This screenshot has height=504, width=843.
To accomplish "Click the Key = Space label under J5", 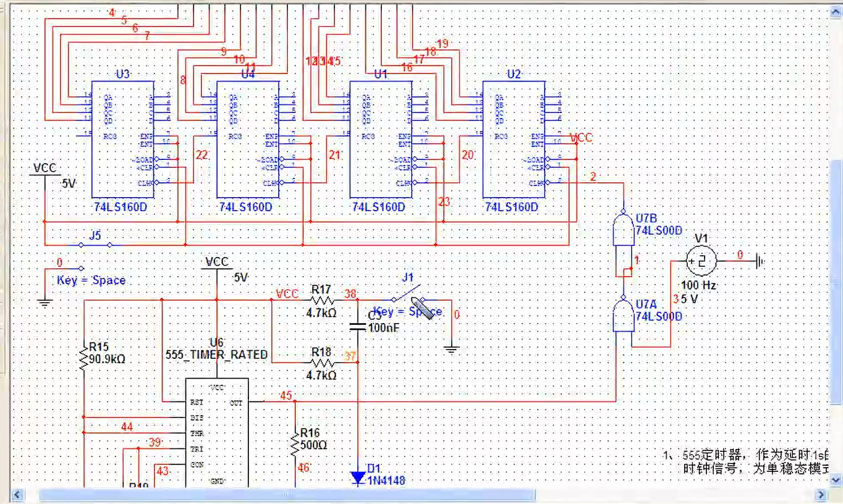I will tap(91, 280).
